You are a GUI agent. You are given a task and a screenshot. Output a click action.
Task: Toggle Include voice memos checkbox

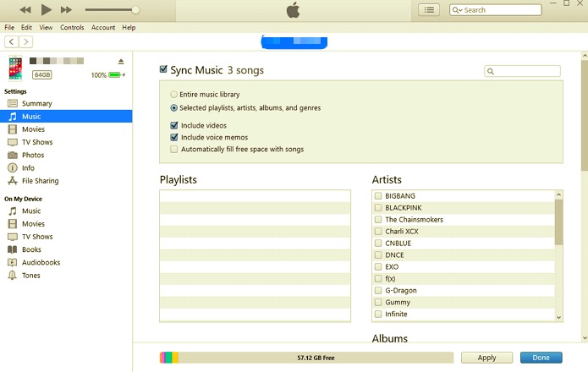click(x=174, y=138)
